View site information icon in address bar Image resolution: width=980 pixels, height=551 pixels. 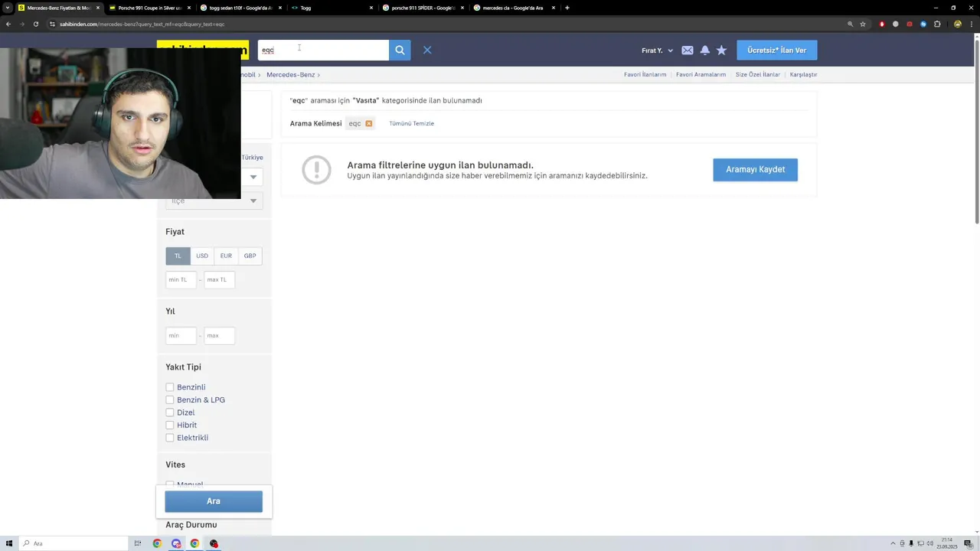pyautogui.click(x=52, y=24)
